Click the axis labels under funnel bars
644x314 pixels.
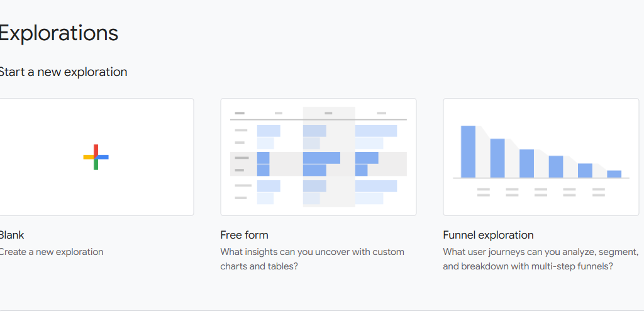(x=541, y=192)
